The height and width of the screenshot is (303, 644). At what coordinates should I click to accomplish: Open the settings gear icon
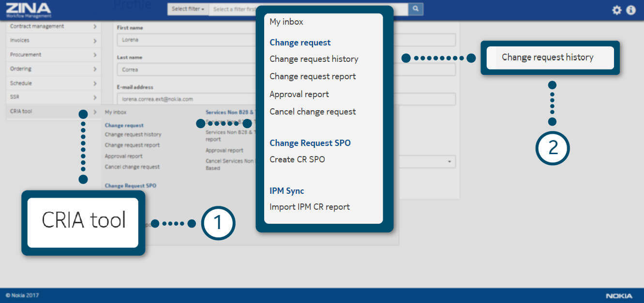[616, 10]
